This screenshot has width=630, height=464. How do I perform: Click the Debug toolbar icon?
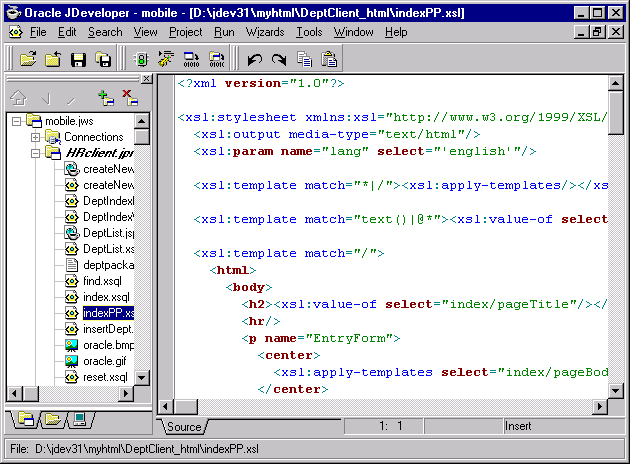point(164,60)
